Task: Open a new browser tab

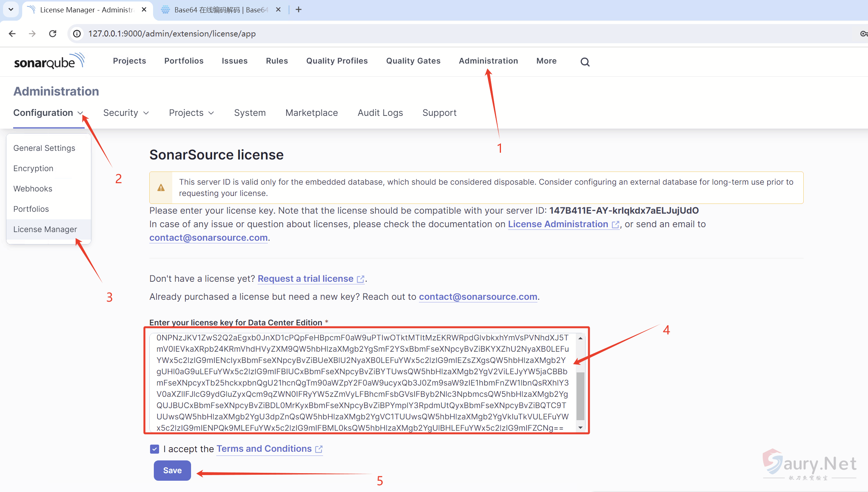Action: tap(299, 10)
